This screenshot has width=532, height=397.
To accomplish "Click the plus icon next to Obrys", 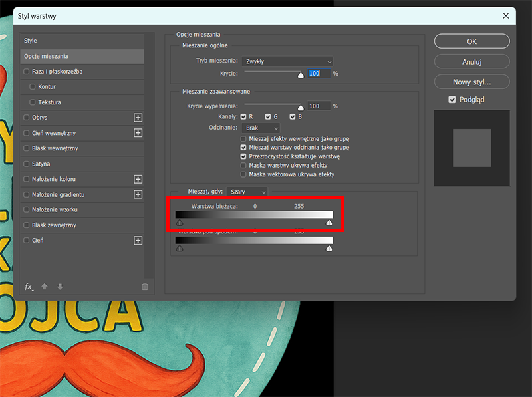I will tap(138, 118).
